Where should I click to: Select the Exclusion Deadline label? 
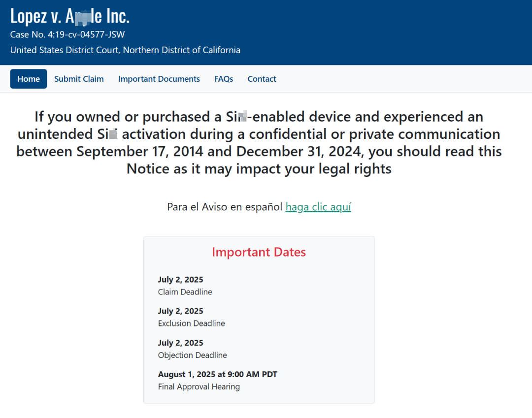point(191,323)
